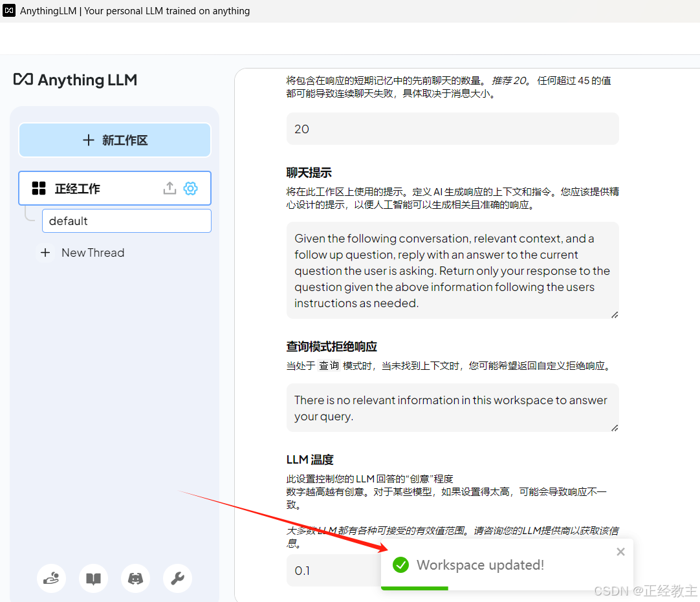Click the LLM 温度 heading
The height and width of the screenshot is (602, 700).
[x=310, y=460]
